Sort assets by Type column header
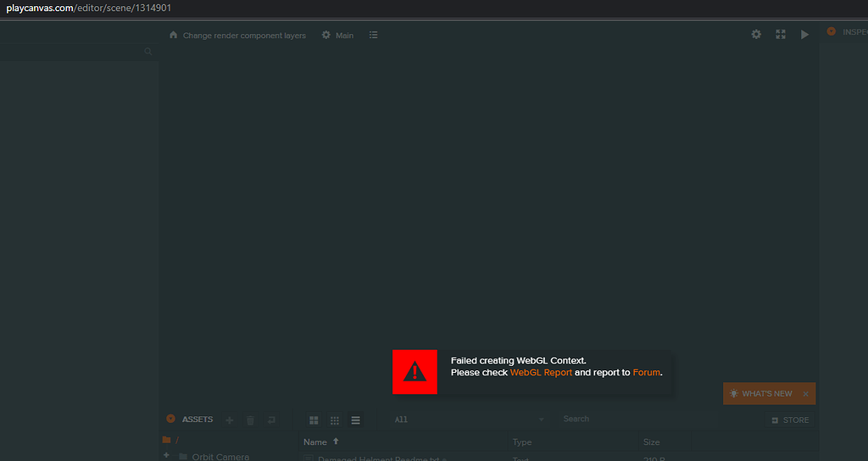The width and height of the screenshot is (868, 461). [x=574, y=442]
